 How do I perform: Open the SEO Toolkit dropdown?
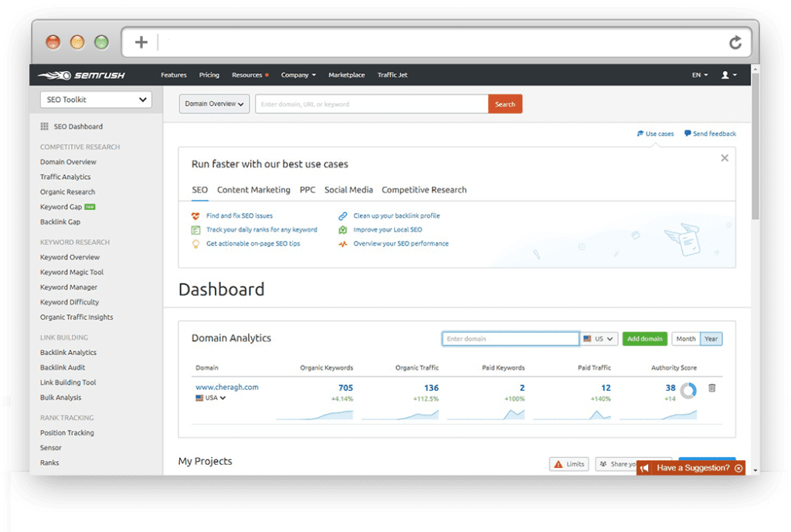96,100
